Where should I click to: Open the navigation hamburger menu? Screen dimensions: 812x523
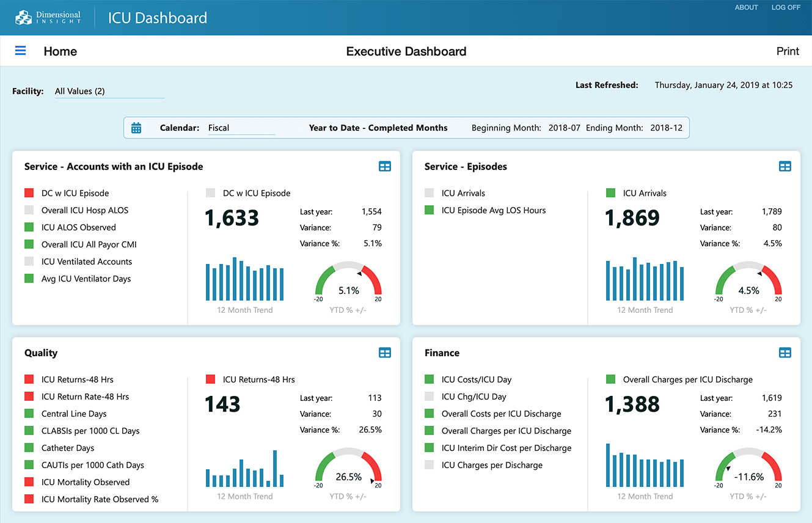20,51
